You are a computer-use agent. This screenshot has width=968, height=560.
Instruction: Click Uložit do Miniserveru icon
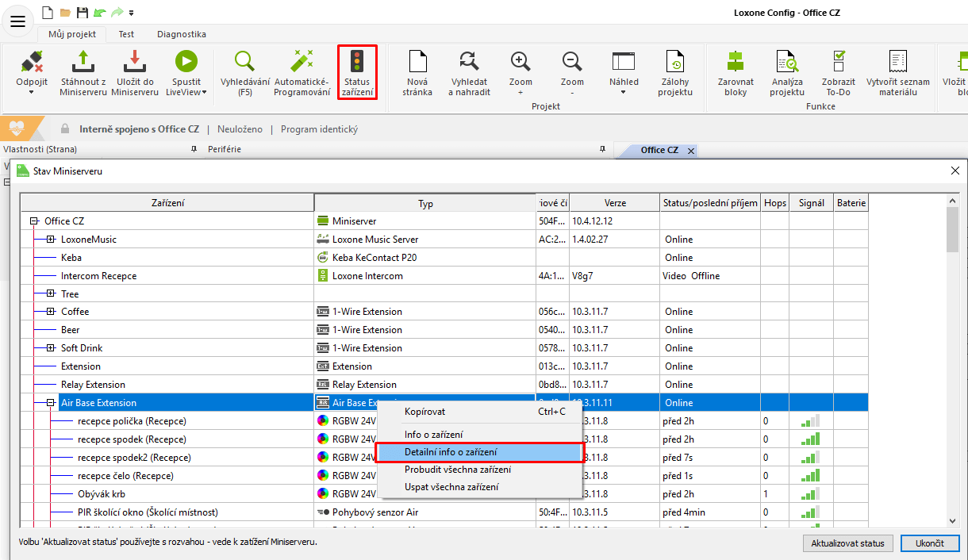coord(134,61)
